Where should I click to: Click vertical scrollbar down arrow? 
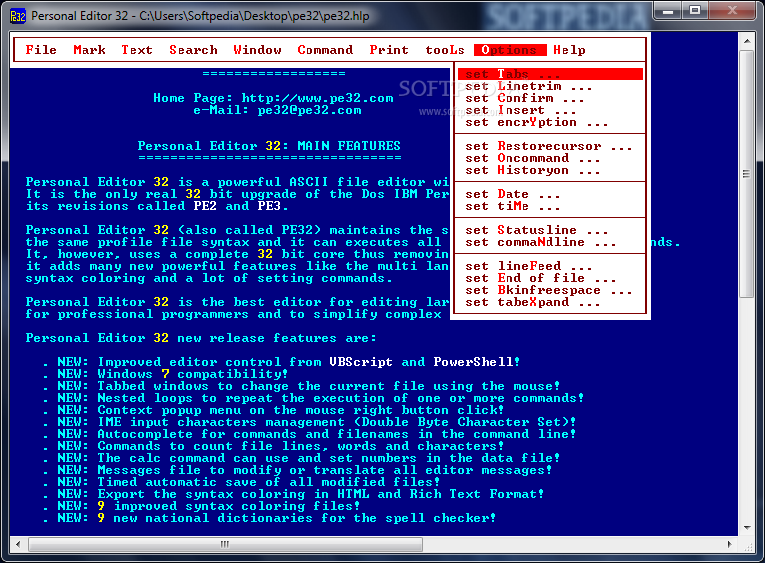[x=747, y=527]
